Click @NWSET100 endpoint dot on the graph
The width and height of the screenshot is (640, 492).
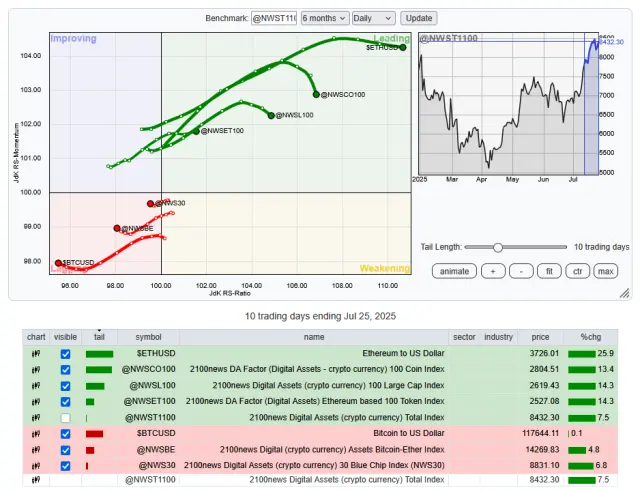(196, 131)
